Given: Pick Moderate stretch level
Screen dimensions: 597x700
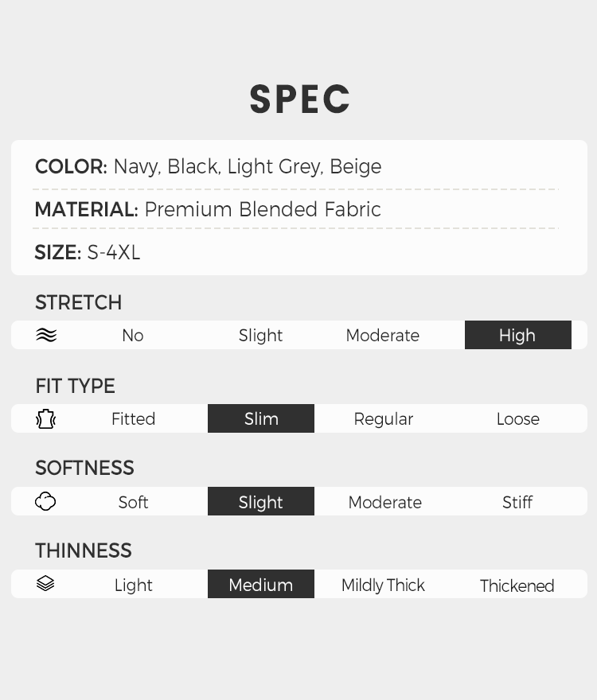Looking at the screenshot, I should pos(383,335).
